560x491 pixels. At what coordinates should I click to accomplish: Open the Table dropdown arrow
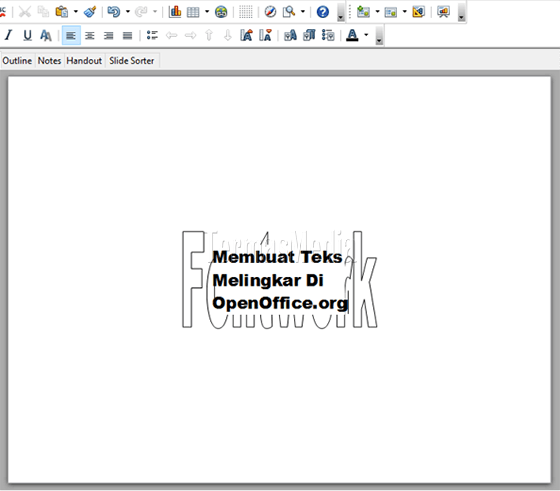207,12
